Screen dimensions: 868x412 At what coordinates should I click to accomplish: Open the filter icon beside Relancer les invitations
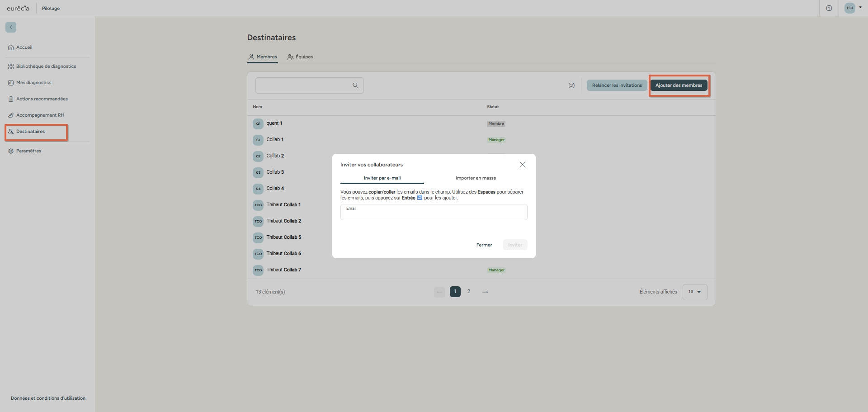pyautogui.click(x=571, y=85)
